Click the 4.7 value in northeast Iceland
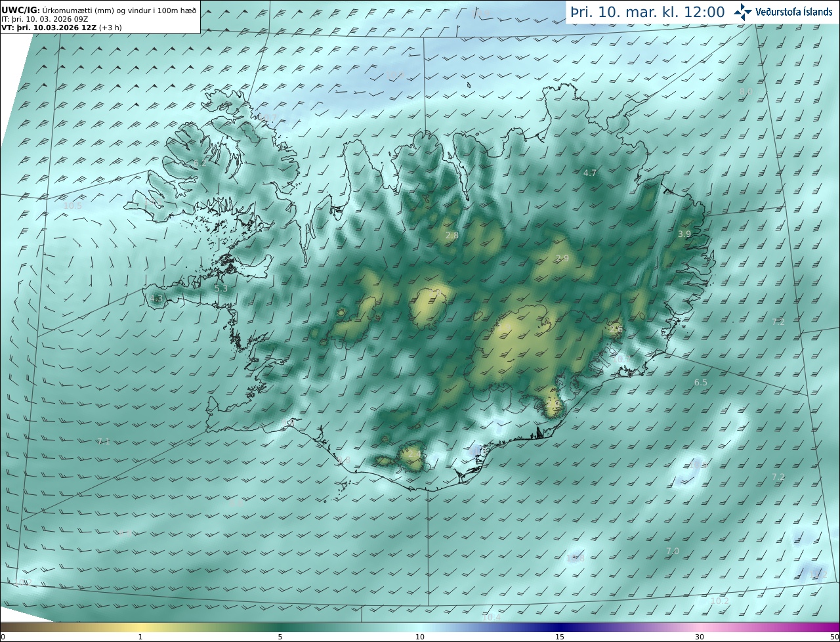This screenshot has height=642, width=840. tap(590, 173)
